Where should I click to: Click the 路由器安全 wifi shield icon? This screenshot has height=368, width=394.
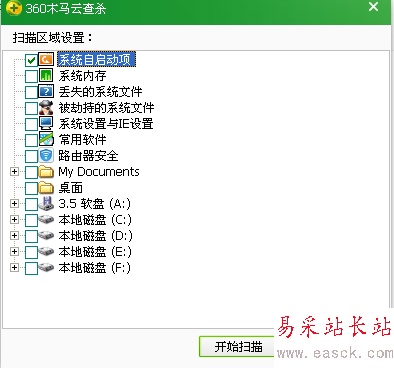[x=46, y=155]
